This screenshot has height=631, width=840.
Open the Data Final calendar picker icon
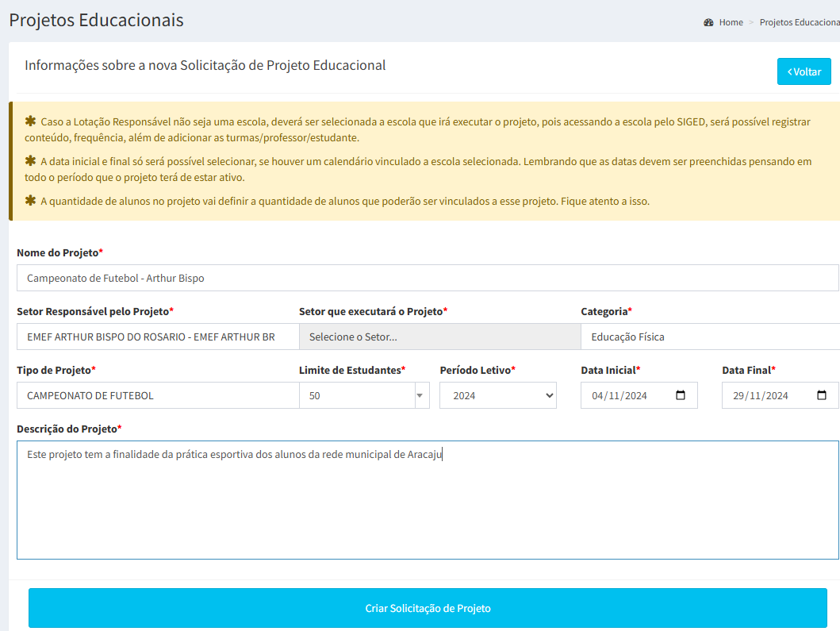coord(821,395)
